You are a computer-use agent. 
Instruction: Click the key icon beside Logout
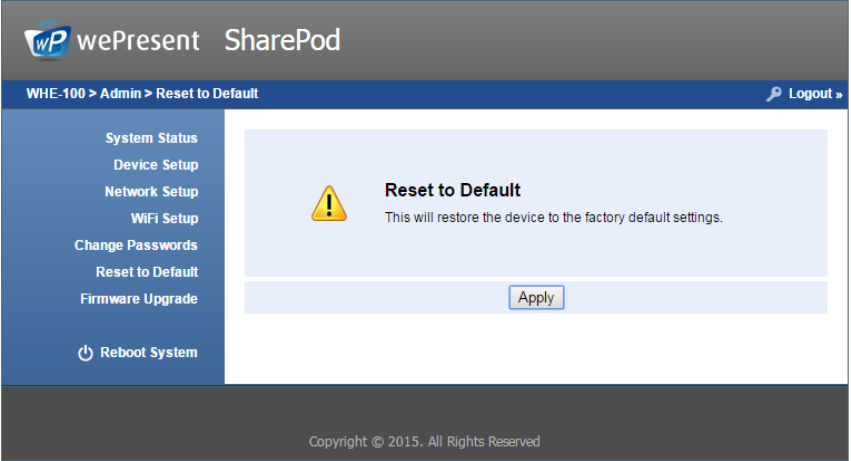774,94
